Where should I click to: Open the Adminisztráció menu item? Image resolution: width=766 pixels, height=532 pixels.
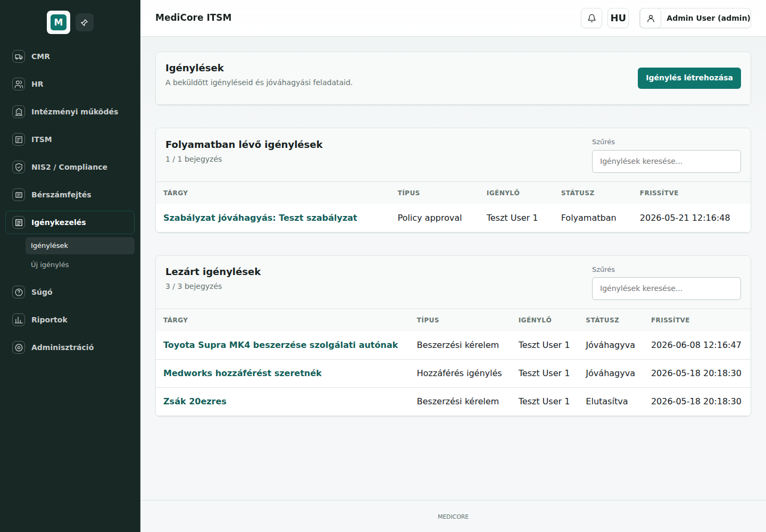[70, 347]
